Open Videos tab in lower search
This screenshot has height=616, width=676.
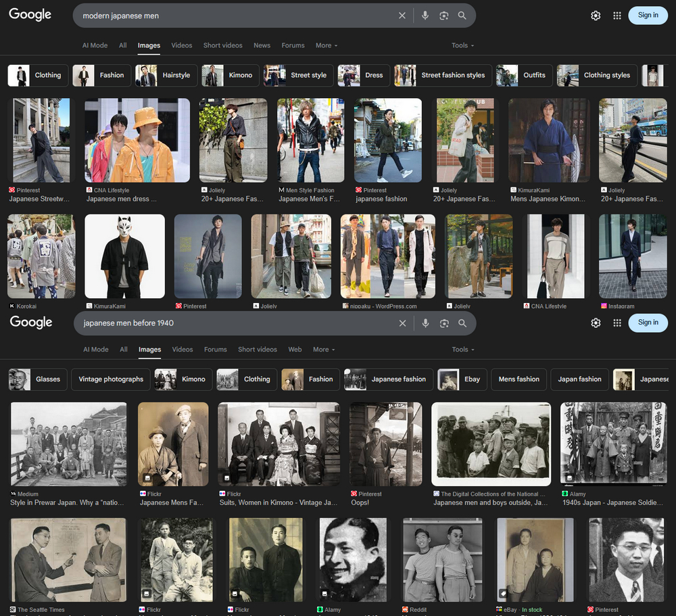[183, 350]
